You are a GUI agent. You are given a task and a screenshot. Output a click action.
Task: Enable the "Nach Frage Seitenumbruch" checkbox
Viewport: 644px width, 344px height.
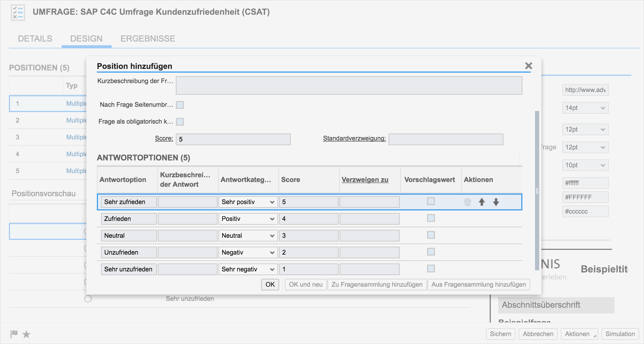(x=180, y=105)
